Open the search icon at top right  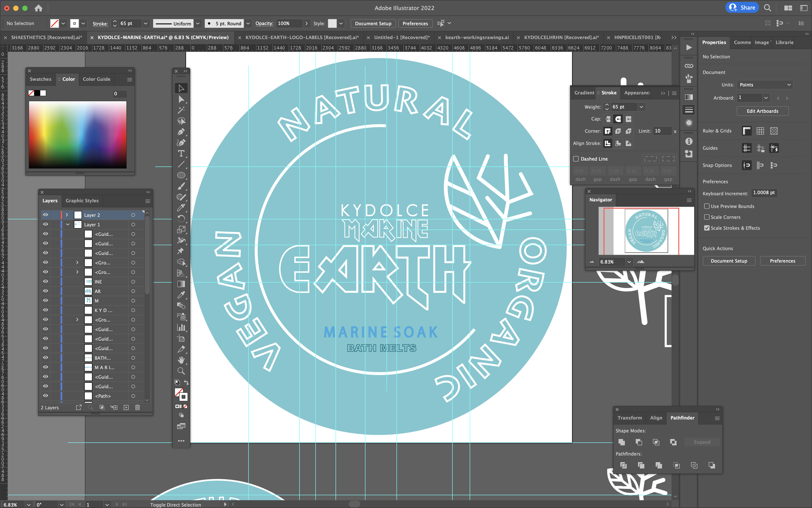tap(768, 8)
